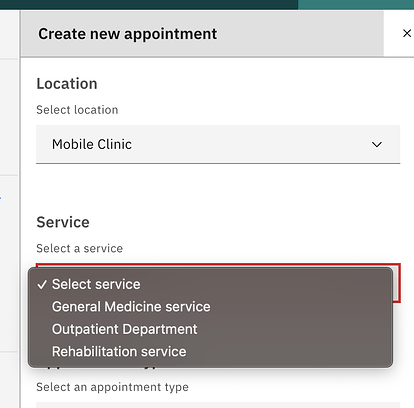Click the red-outlined service select field edge

pyautogui.click(x=397, y=283)
